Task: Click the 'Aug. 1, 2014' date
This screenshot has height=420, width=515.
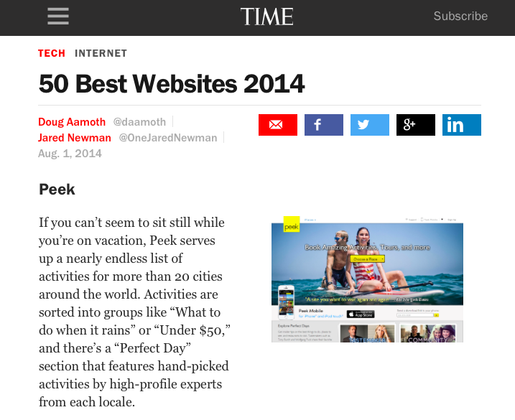Action: [x=70, y=154]
